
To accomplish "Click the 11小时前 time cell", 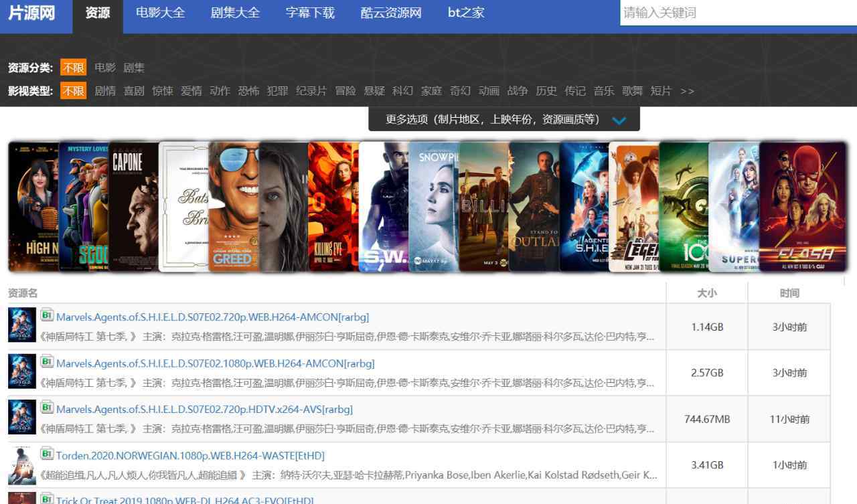I will tap(789, 419).
